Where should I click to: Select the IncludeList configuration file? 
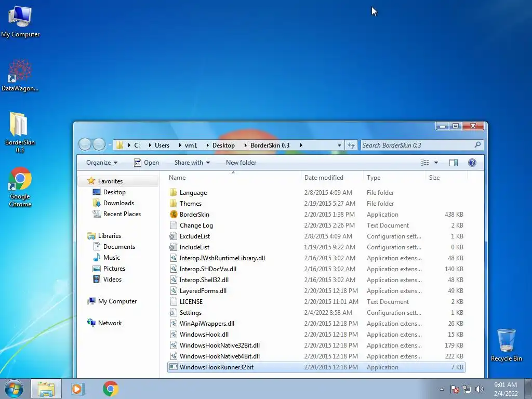coord(316,247)
